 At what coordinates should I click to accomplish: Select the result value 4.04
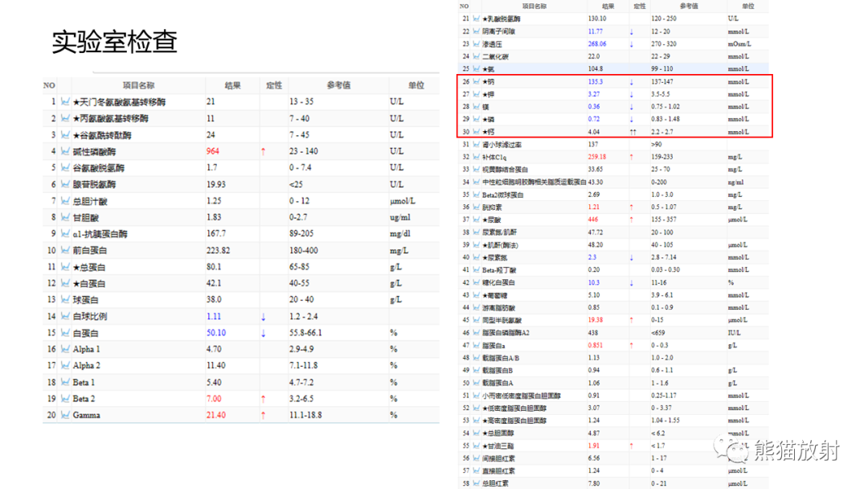[x=593, y=132]
